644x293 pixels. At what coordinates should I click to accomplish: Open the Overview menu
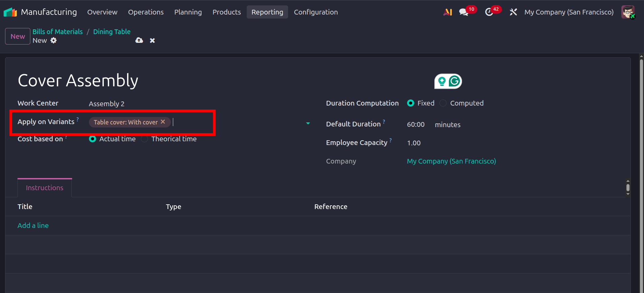[x=102, y=12]
